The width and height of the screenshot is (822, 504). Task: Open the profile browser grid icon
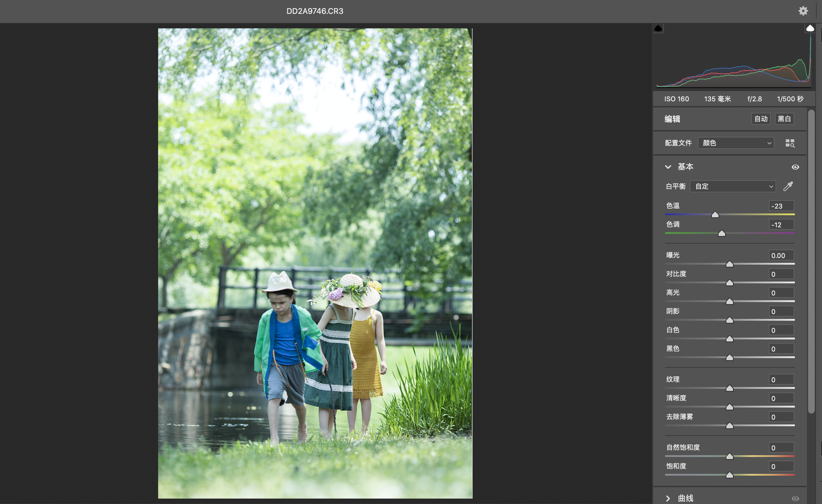[x=790, y=143]
